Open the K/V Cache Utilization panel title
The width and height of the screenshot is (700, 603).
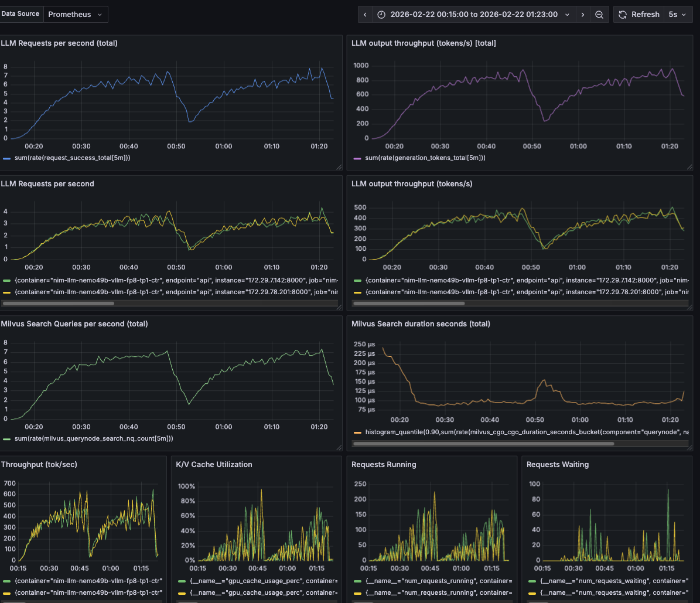214,465
